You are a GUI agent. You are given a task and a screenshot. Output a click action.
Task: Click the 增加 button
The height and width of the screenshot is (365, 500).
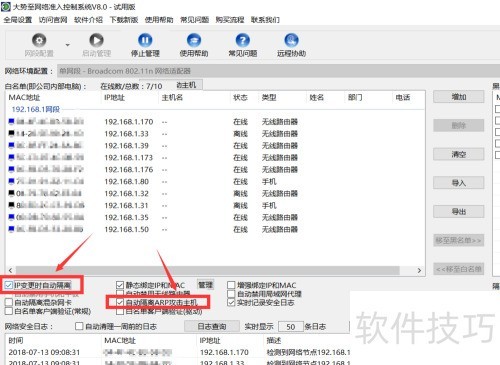tap(459, 97)
